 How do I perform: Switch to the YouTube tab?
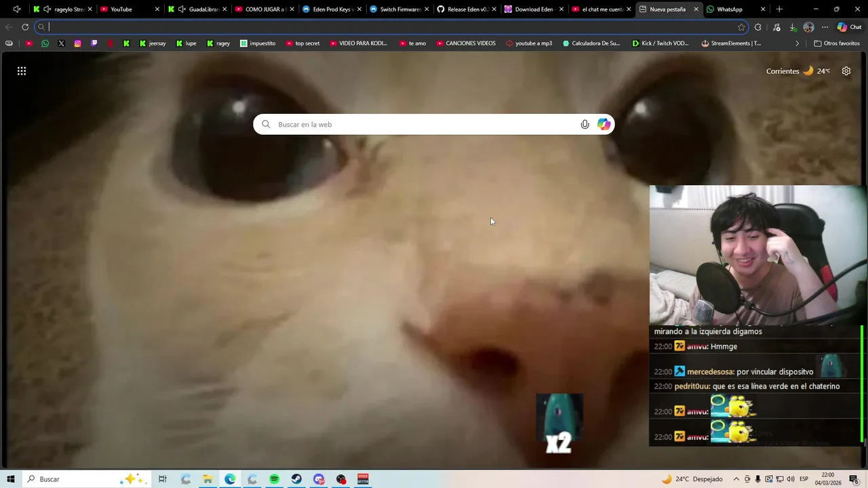129,9
